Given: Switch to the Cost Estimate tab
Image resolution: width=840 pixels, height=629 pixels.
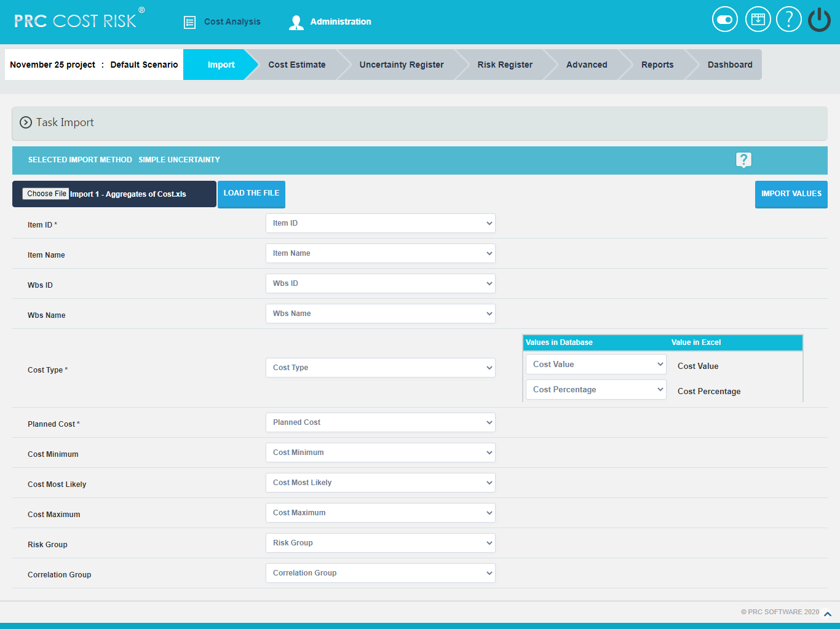Looking at the screenshot, I should (x=296, y=65).
